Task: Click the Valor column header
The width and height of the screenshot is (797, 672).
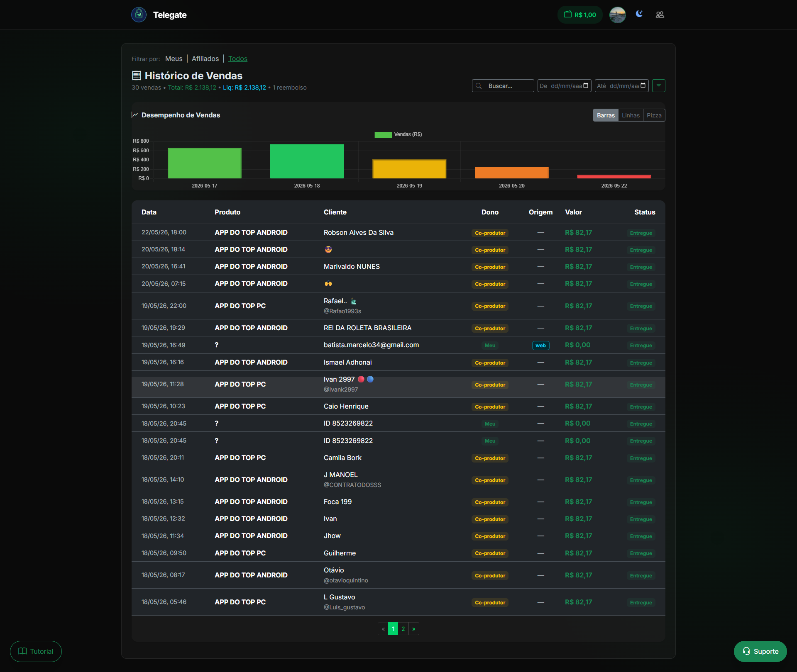Action: [573, 212]
